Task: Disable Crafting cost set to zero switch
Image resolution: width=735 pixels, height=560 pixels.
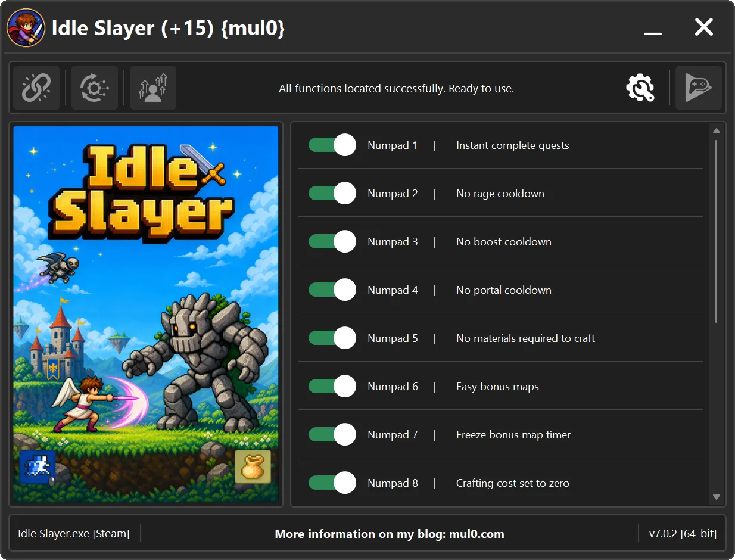Action: 332,483
